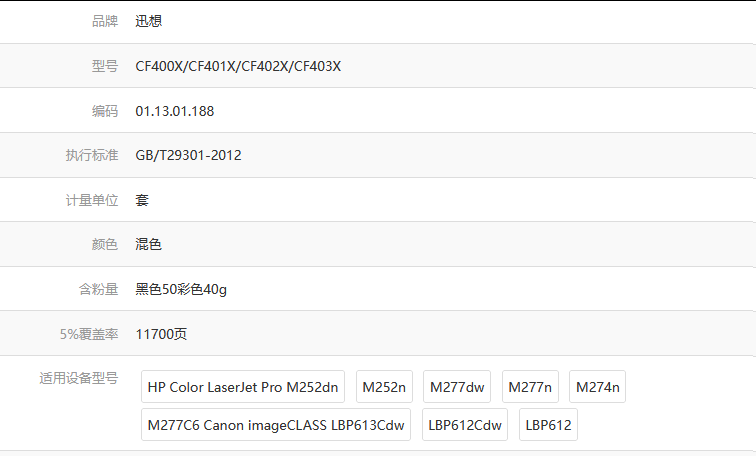Choose the M277n device tag
Image resolution: width=756 pixels, height=456 pixels.
click(x=532, y=387)
